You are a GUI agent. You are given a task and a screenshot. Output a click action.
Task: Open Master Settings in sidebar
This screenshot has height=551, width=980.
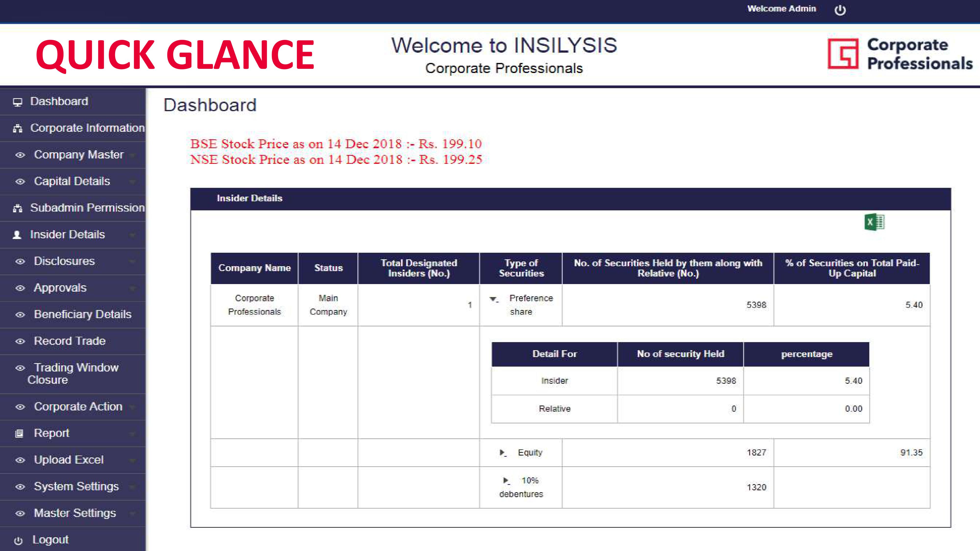point(75,513)
